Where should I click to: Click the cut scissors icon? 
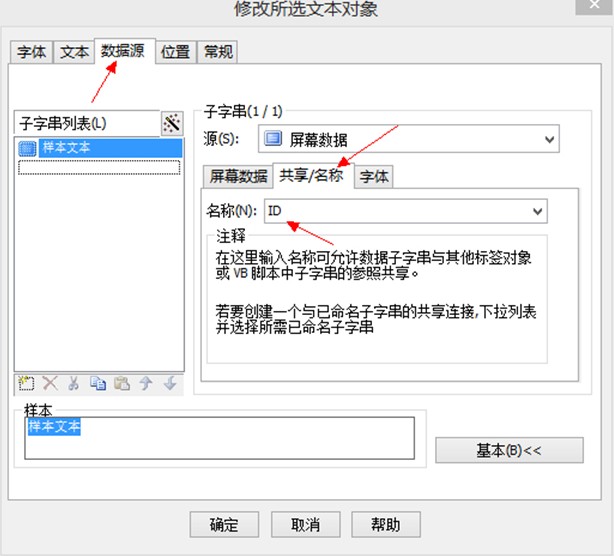coord(74,384)
